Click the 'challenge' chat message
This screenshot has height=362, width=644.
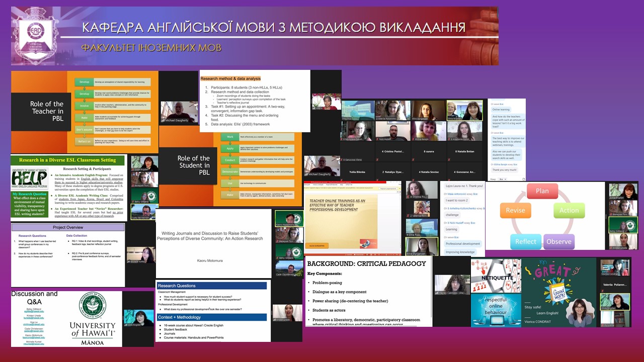point(452,215)
